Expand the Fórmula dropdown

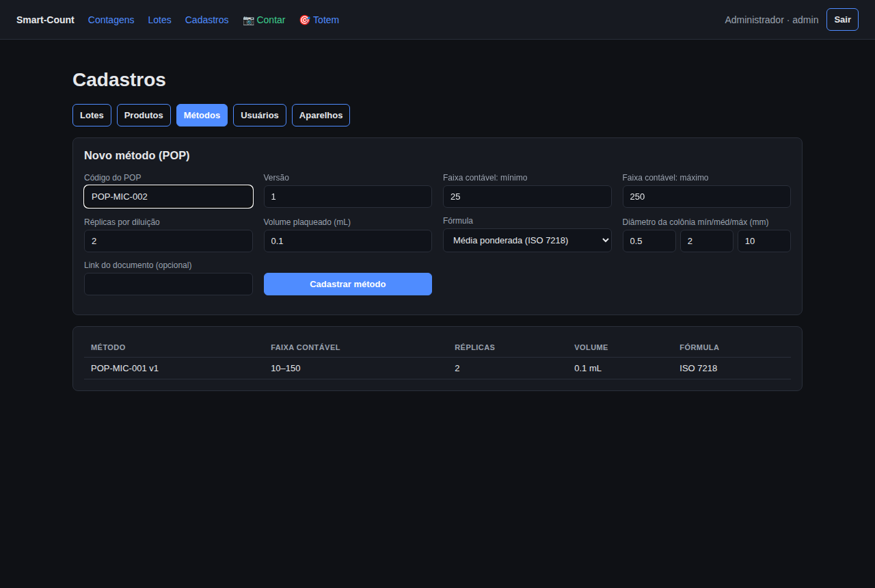pos(527,241)
